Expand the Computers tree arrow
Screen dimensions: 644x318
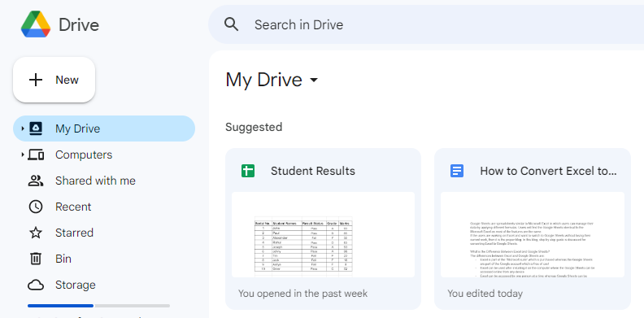(x=23, y=155)
